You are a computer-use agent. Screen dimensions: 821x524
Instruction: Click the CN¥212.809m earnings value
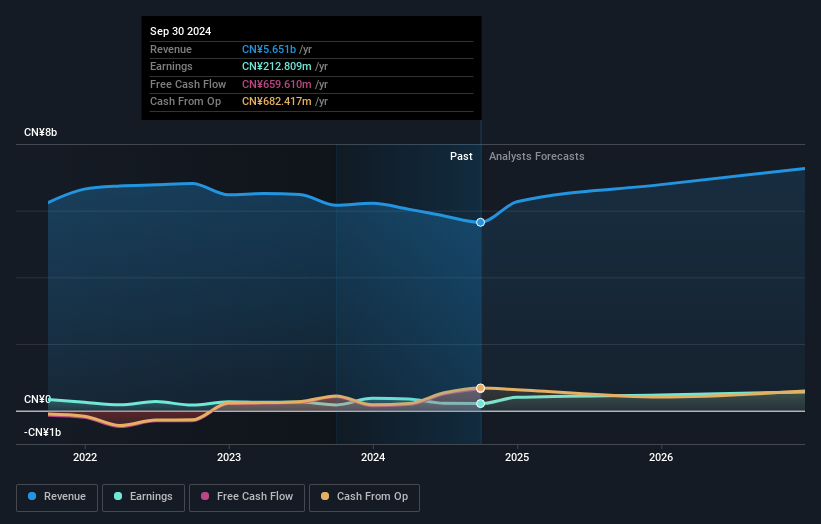pos(276,66)
